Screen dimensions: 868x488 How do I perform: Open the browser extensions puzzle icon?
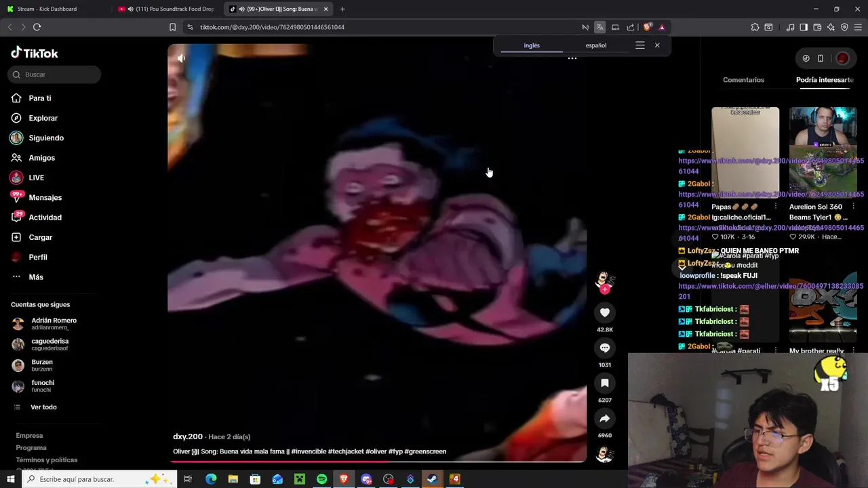click(x=755, y=27)
